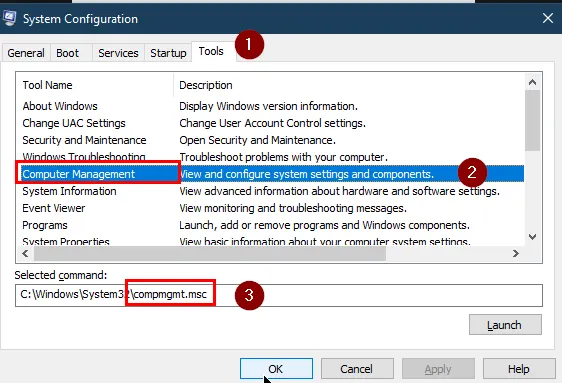This screenshot has width=562, height=383.
Task: Confirm with the OK button
Action: (x=276, y=369)
